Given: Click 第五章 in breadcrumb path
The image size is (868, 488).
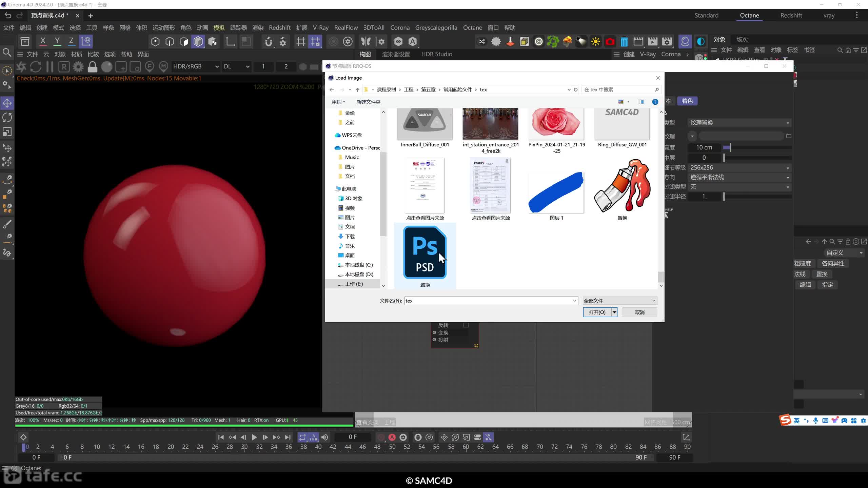Looking at the screenshot, I should point(428,89).
